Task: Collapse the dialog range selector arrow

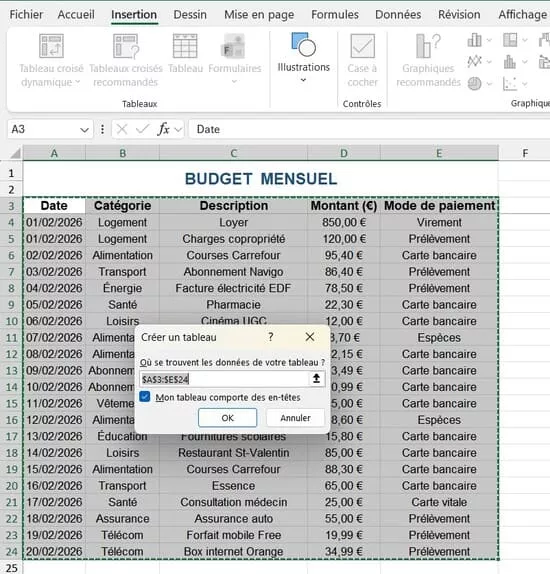Action: coord(316,379)
